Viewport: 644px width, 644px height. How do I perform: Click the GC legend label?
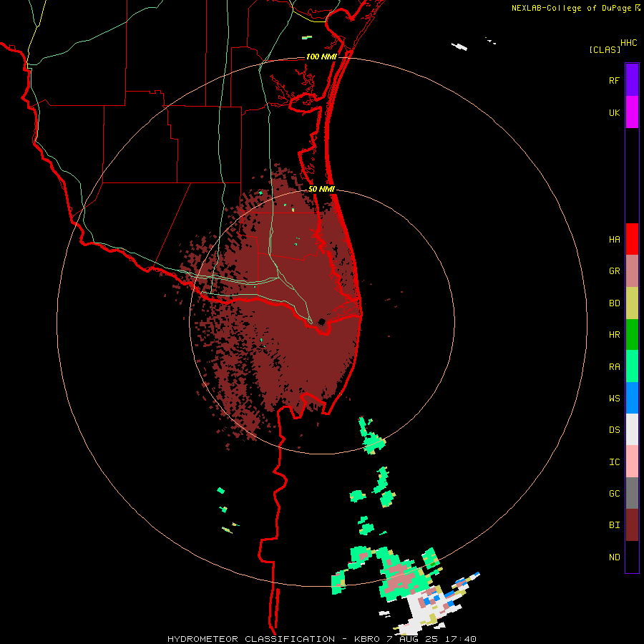pos(614,494)
